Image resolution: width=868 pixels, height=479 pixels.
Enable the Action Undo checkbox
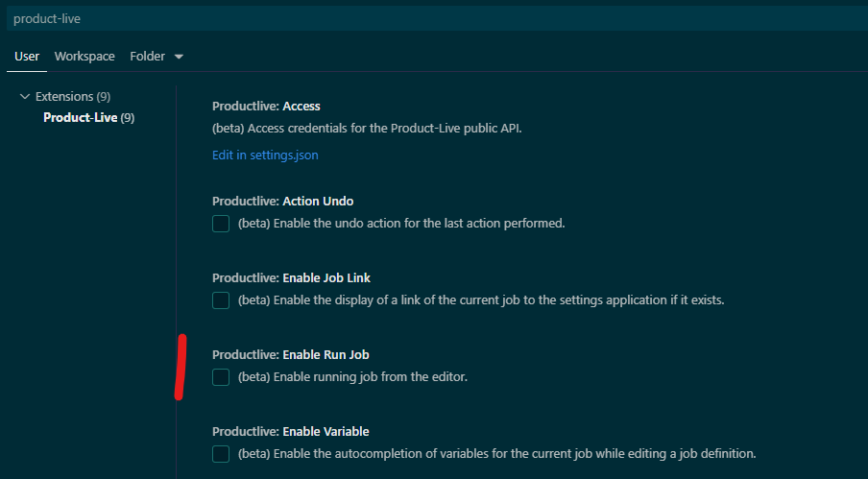click(x=221, y=224)
